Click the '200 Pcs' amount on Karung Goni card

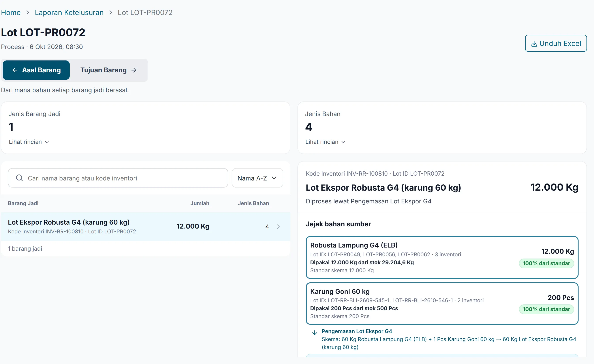[x=561, y=297]
